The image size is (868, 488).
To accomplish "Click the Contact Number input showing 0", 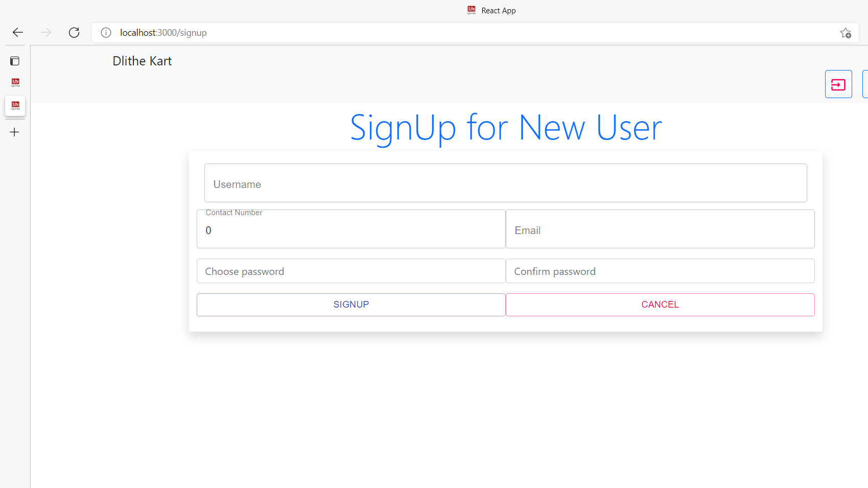I will coord(351,230).
